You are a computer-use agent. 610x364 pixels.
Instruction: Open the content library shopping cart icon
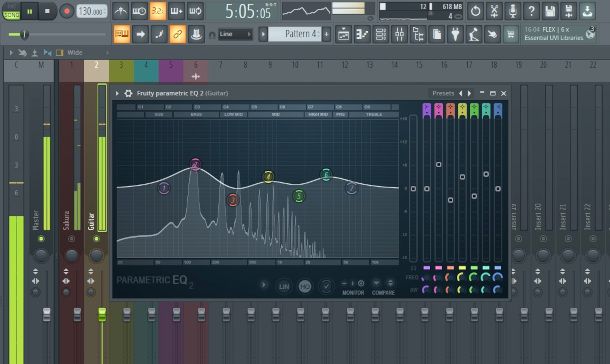coord(511,34)
